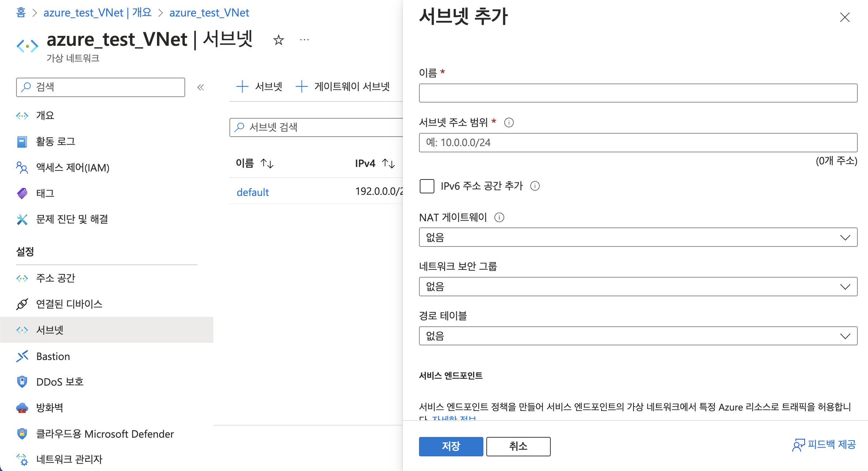868x471 pixels.
Task: Click the 저장 button
Action: 450,446
